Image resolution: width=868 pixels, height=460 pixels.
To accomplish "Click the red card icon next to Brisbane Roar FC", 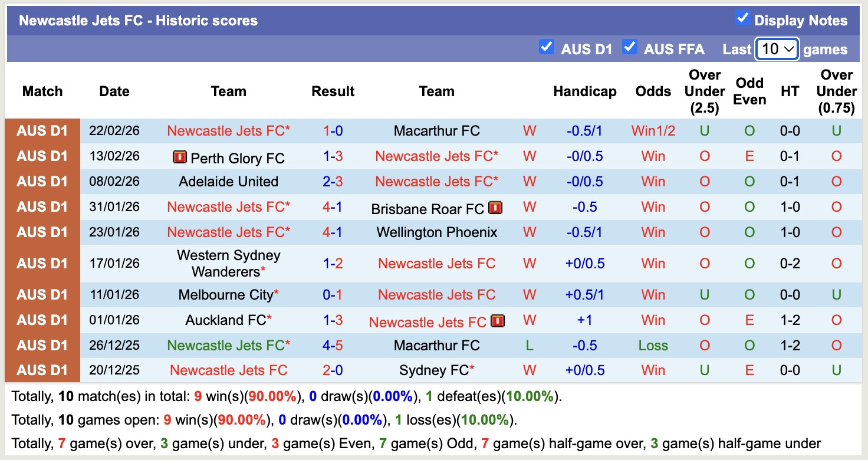I will (496, 208).
